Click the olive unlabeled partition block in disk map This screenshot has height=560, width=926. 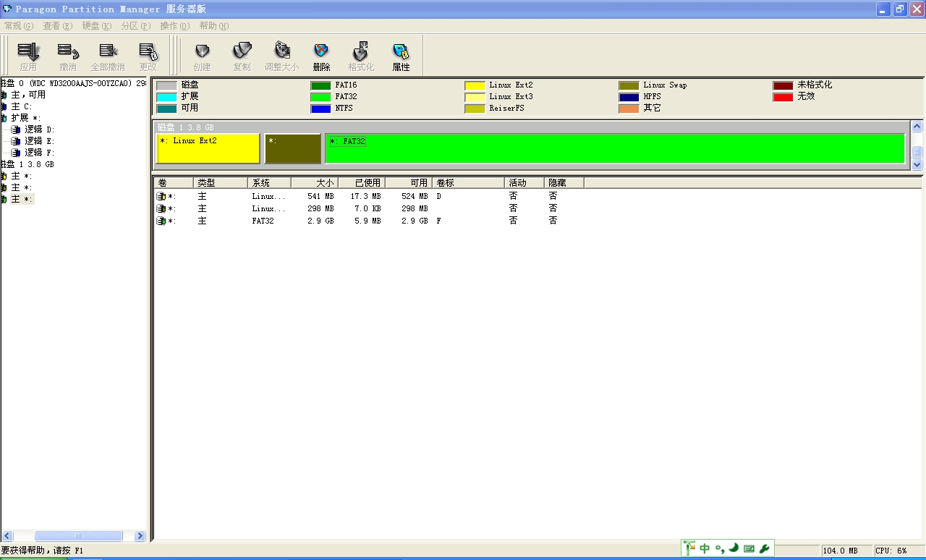pyautogui.click(x=293, y=148)
